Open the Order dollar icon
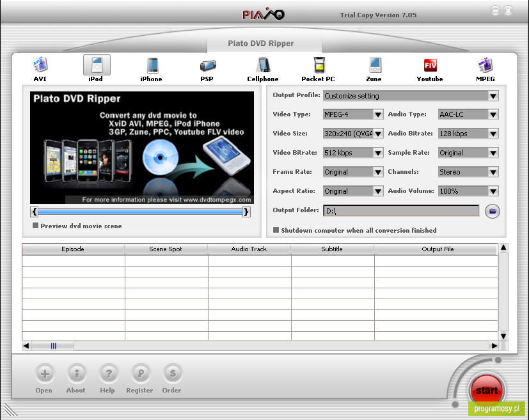Image resolution: width=529 pixels, height=420 pixels. coord(173,373)
